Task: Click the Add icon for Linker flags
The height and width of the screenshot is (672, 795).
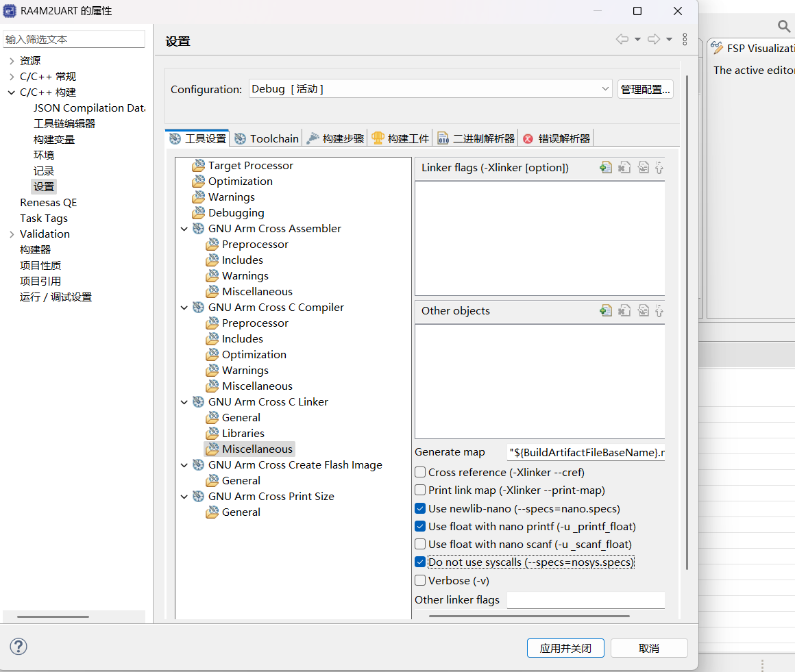Action: pyautogui.click(x=605, y=167)
